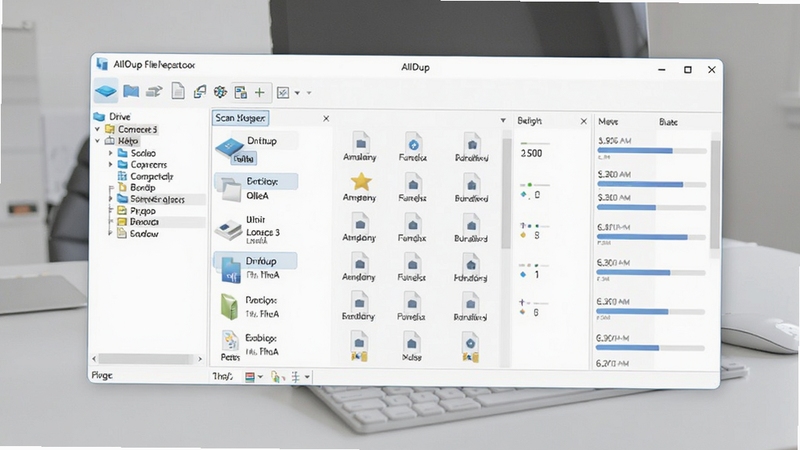Click the green tree-lines icon in bottom bar

point(295,377)
